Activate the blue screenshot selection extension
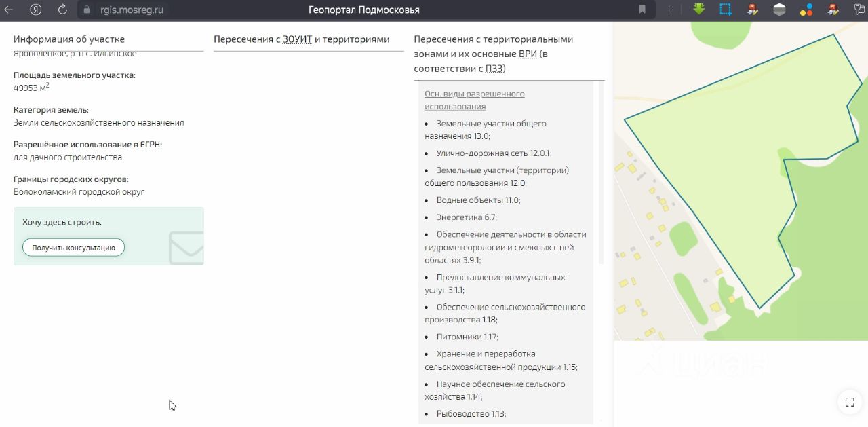This screenshot has height=427, width=868. click(726, 10)
